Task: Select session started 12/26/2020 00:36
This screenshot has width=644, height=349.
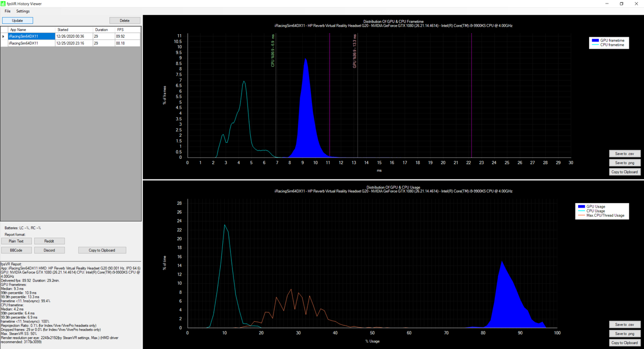Action: click(70, 36)
